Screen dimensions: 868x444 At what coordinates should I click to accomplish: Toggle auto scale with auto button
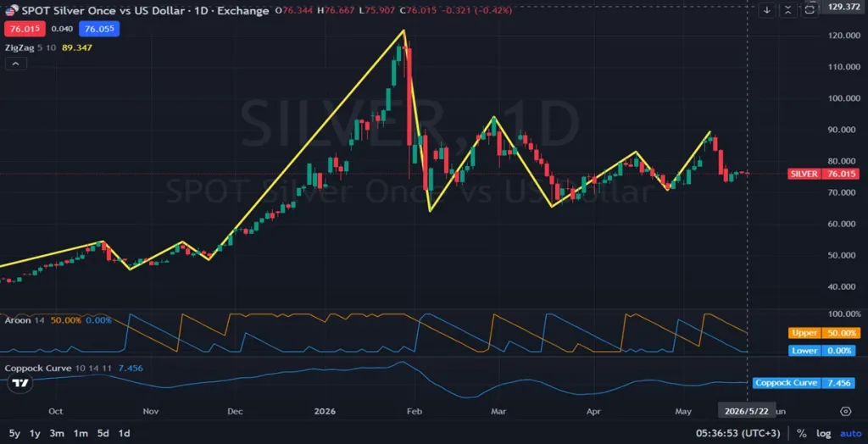[x=851, y=433]
